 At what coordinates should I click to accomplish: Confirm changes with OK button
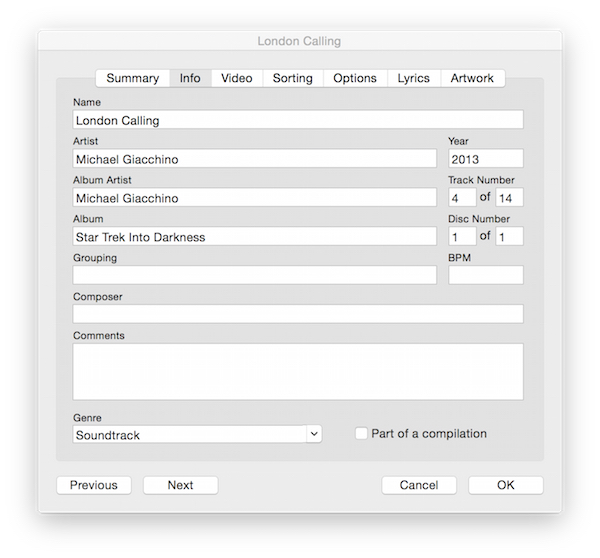pos(505,485)
